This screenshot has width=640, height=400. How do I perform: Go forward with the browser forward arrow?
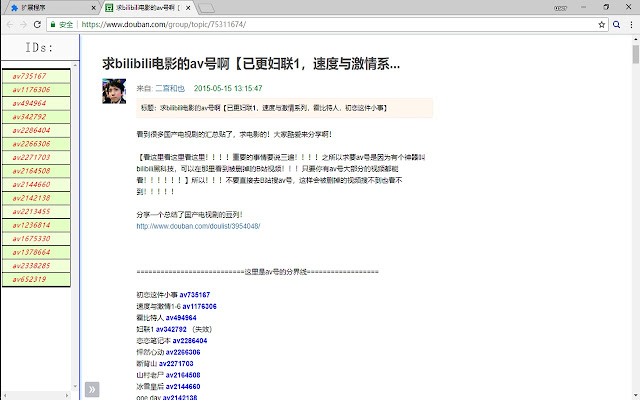pos(24,24)
